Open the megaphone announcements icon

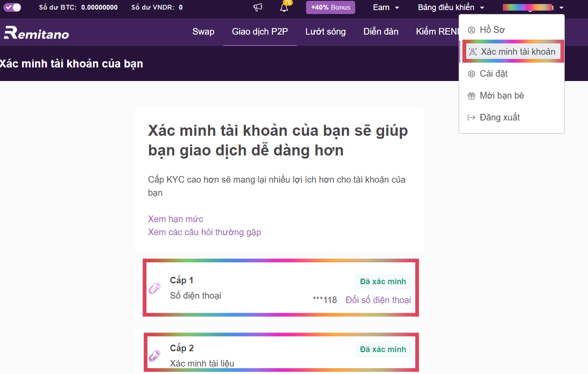[x=258, y=7]
